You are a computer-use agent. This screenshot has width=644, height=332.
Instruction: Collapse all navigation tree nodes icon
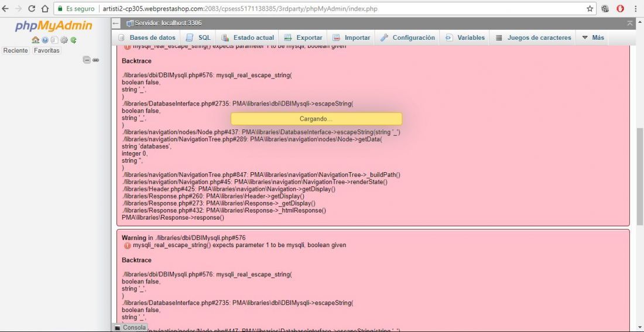(87, 60)
